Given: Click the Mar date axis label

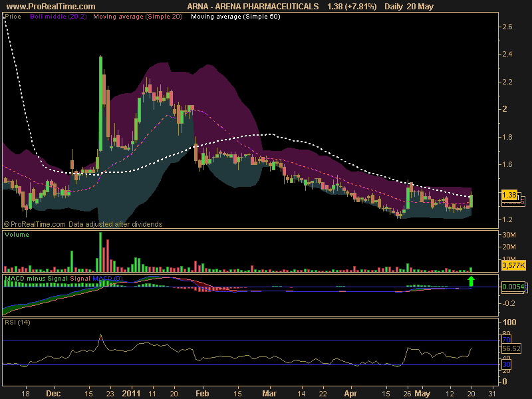Looking at the screenshot, I should point(269,394).
